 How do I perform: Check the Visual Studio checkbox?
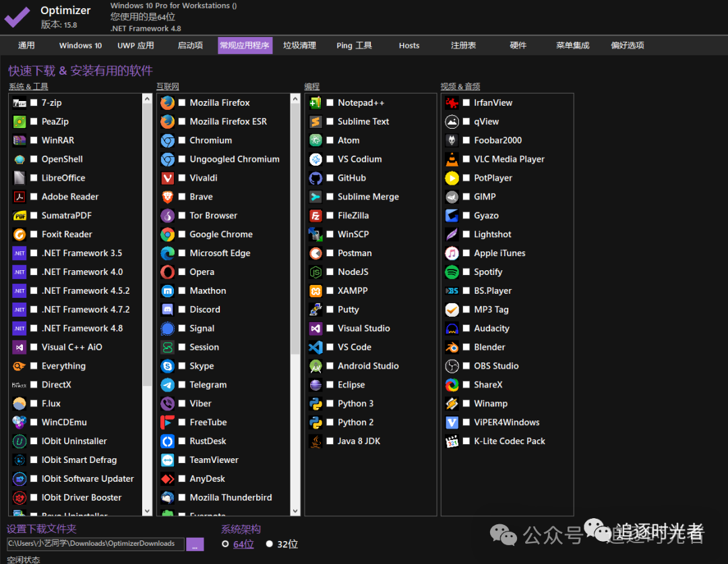[330, 328]
